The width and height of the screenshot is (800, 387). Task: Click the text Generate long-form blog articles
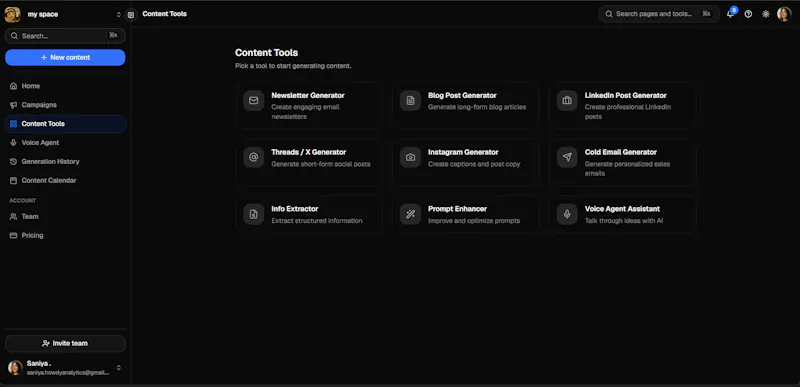tap(477, 107)
